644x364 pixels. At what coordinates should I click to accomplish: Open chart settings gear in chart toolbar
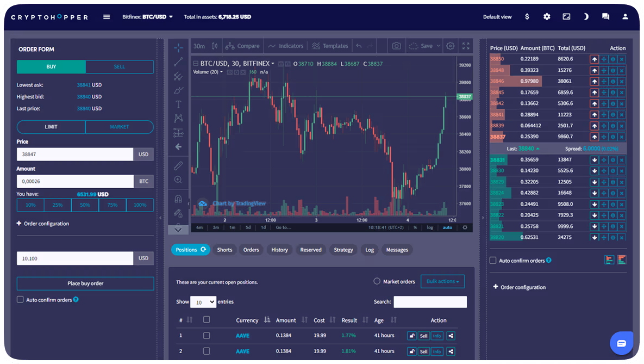[451, 46]
